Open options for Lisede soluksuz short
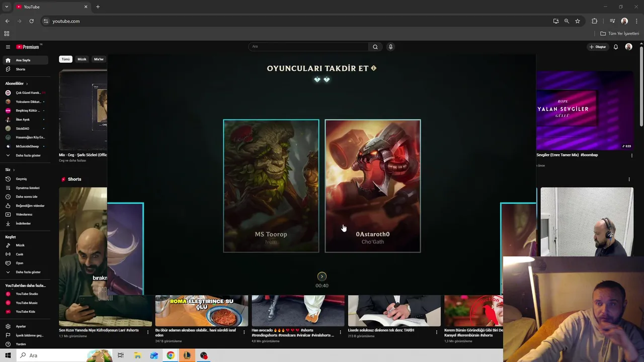Screen dimensions: 644x362 [x=437, y=332]
